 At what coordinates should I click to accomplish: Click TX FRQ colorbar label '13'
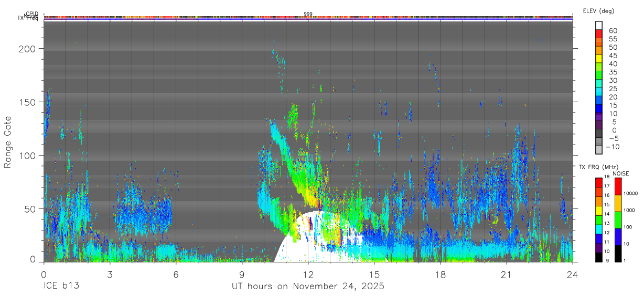tap(607, 223)
